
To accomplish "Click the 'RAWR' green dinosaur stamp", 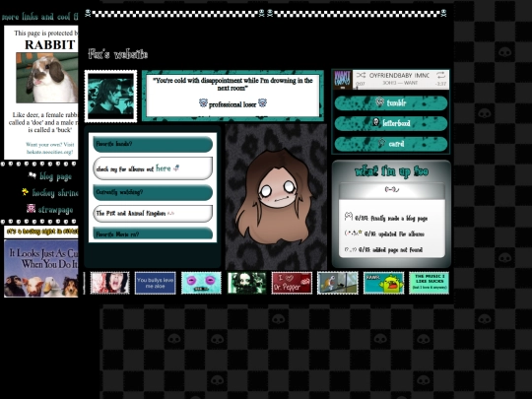I will (383, 283).
